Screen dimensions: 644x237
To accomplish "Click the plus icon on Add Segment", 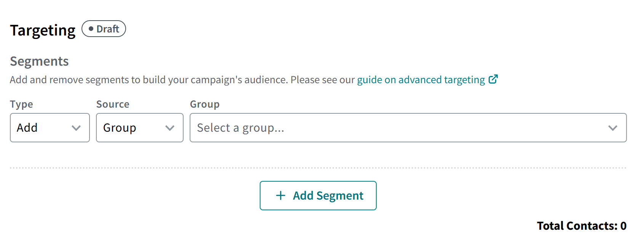I will 281,195.
